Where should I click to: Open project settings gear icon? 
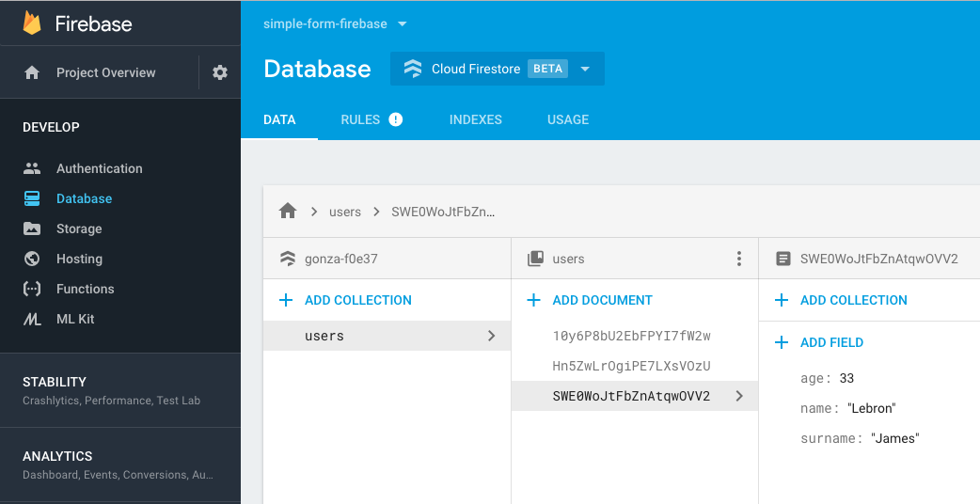[220, 72]
